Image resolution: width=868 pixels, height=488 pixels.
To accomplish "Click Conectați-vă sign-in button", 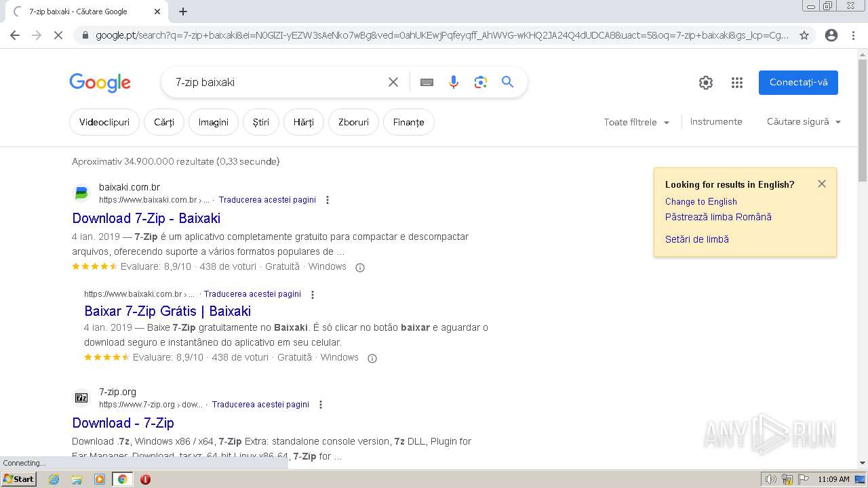I will 798,83.
